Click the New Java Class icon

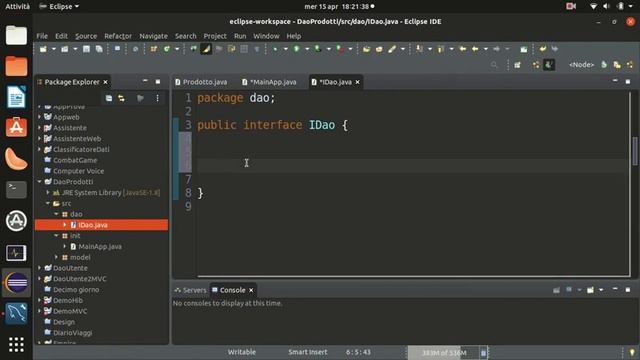(x=167, y=49)
